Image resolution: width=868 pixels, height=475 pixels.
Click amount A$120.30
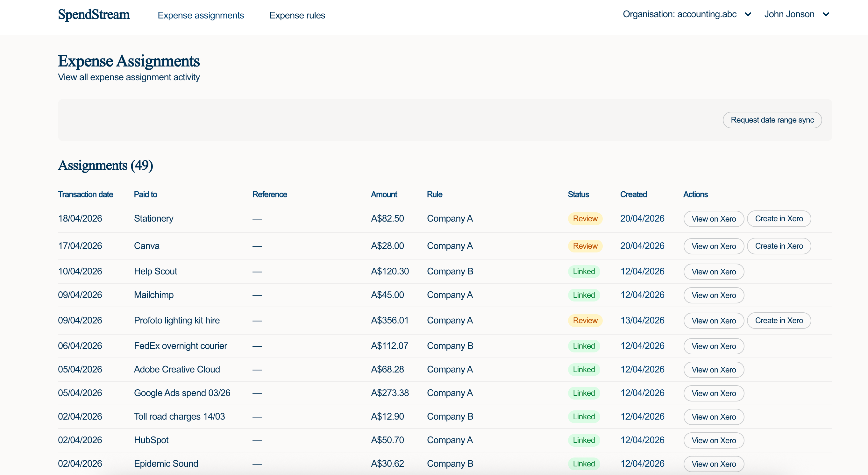click(390, 272)
